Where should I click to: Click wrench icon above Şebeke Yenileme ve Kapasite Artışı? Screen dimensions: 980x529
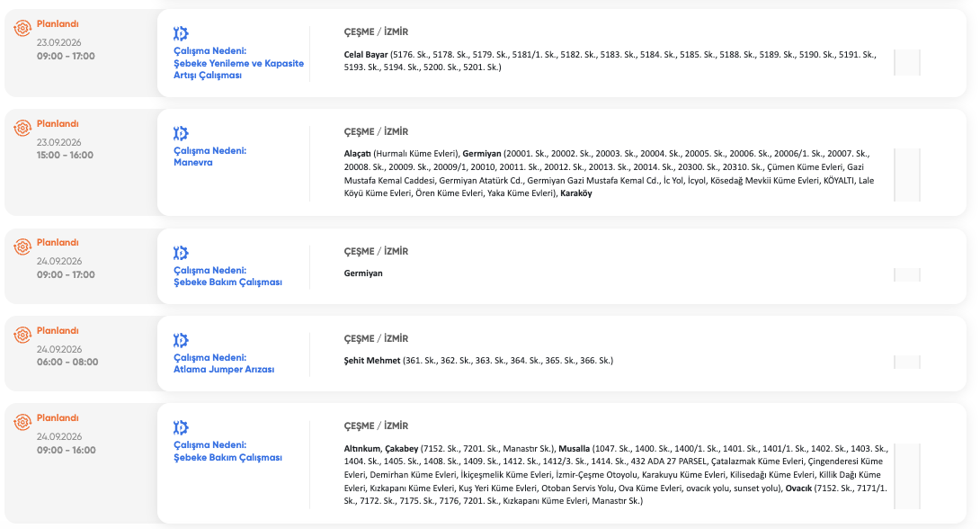pyautogui.click(x=181, y=33)
